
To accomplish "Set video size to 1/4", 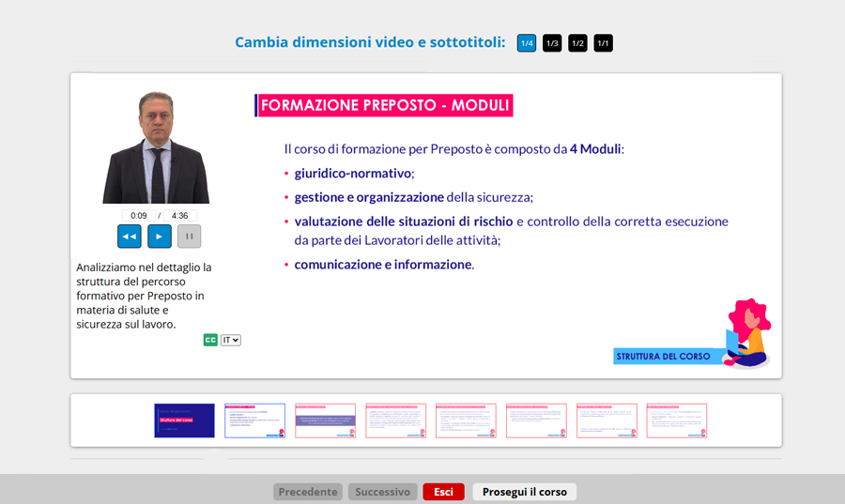I will (x=527, y=43).
